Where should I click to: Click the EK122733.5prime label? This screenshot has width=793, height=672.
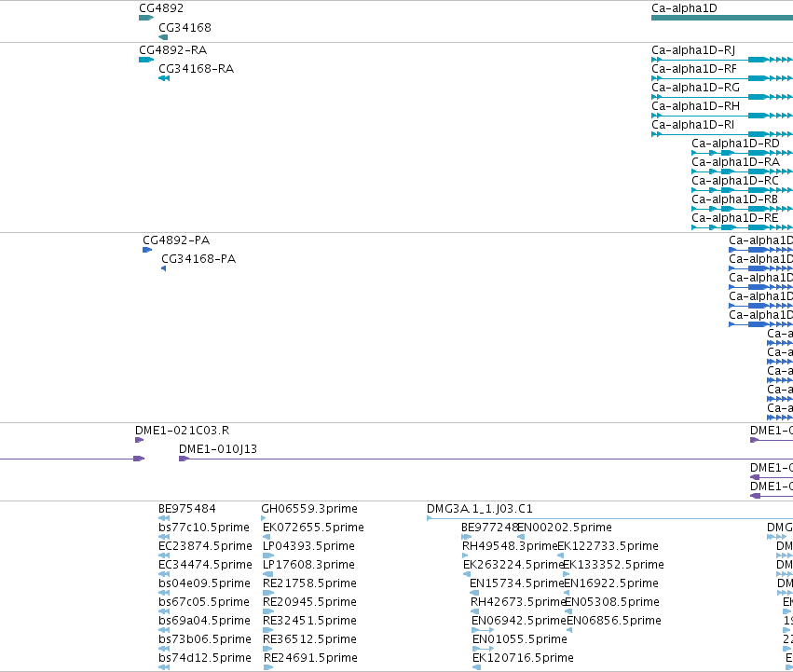pos(608,546)
